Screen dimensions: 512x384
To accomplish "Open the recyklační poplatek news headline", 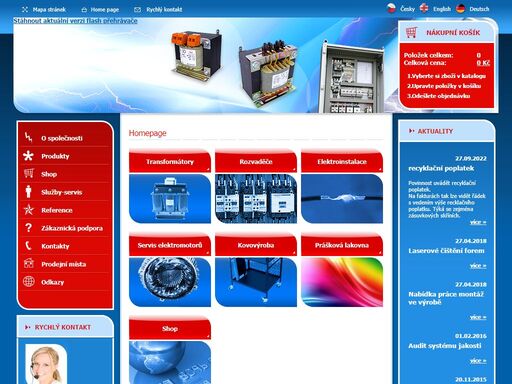I will click(441, 168).
